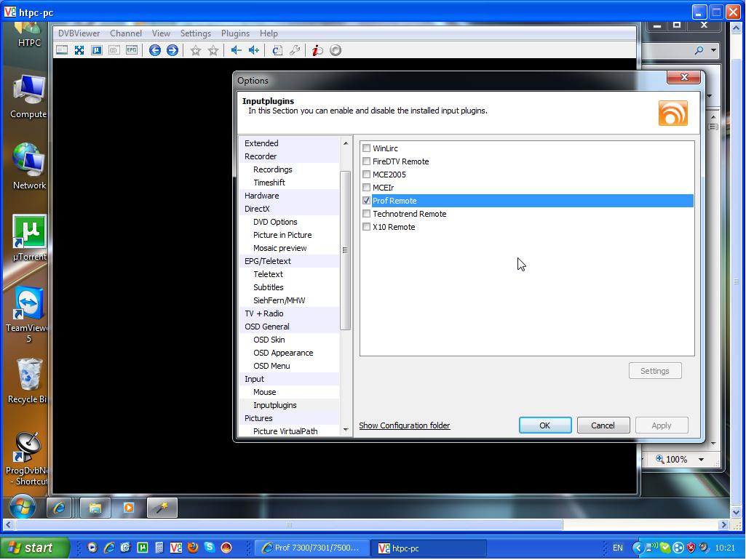Uncheck the Prof Remote plugin
Screen dimensions: 746x560
[x=367, y=201]
